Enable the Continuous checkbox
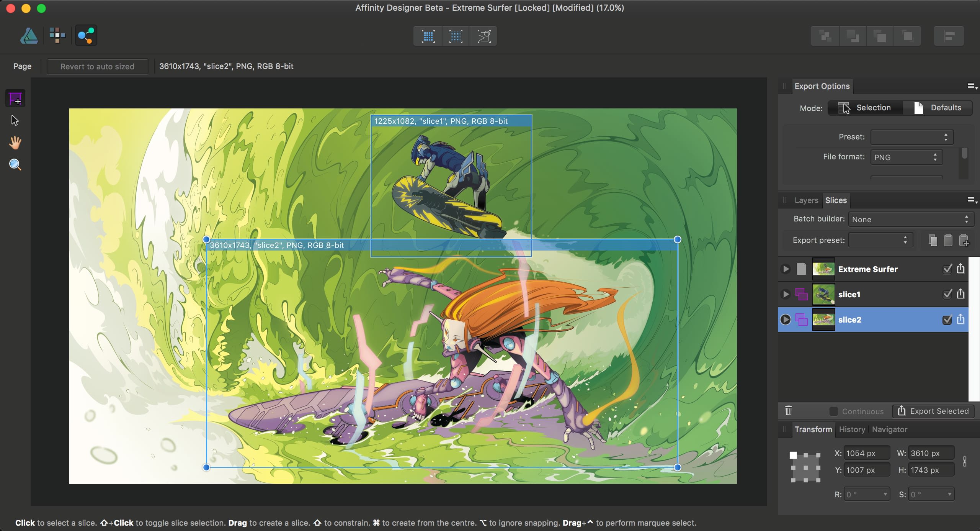Image resolution: width=980 pixels, height=531 pixels. tap(833, 411)
